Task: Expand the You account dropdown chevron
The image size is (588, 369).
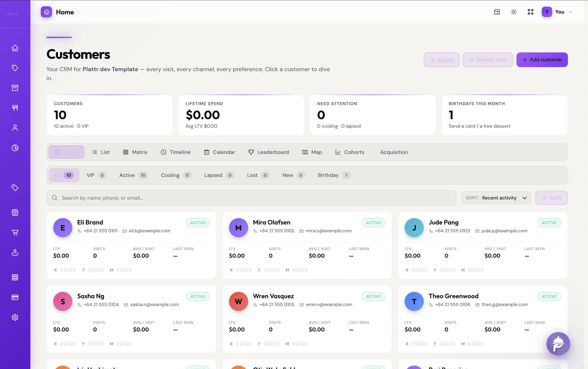Action: tap(571, 12)
